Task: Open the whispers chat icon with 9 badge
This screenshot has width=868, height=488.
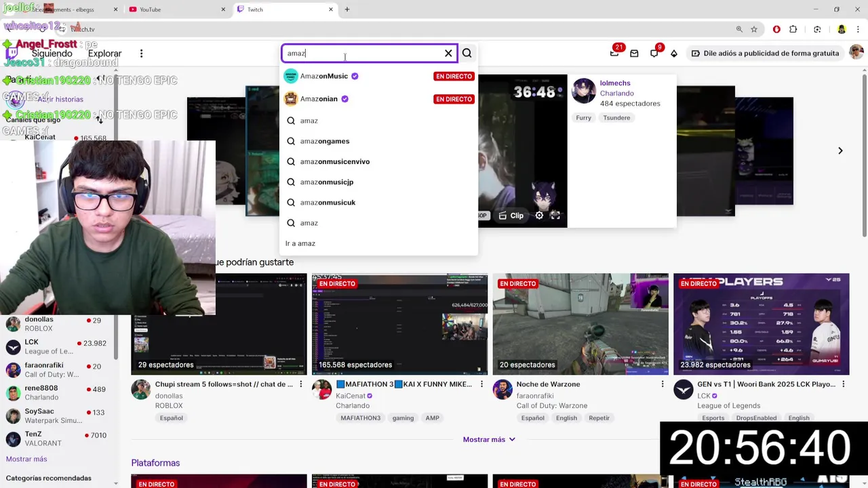Action: coord(654,53)
